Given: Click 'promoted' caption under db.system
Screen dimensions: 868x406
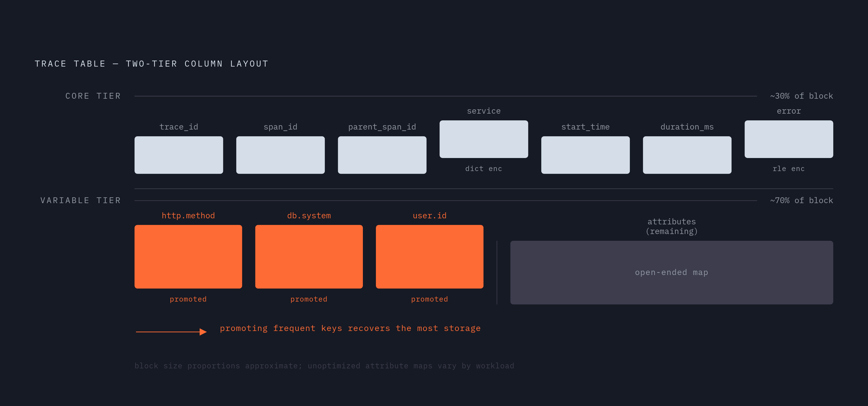Looking at the screenshot, I should coord(309,299).
